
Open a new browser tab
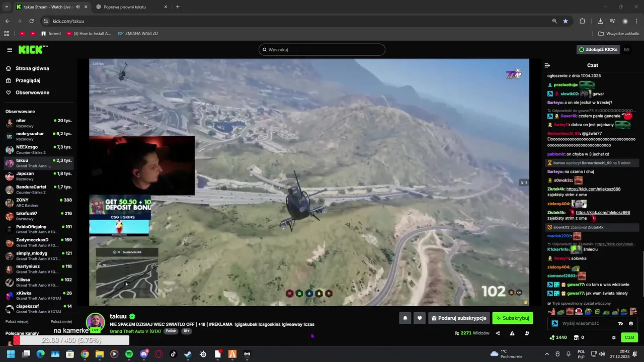point(178,7)
